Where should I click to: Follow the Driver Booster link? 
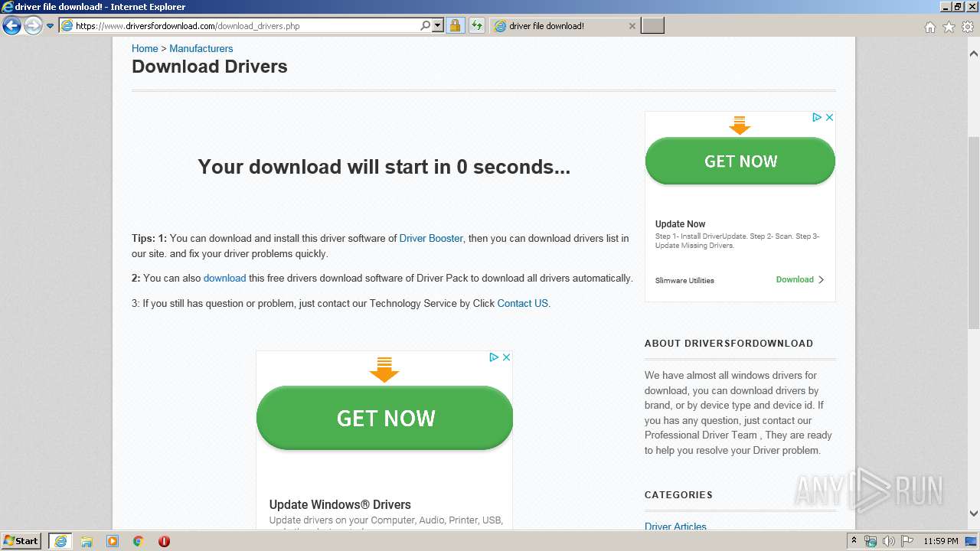click(x=431, y=238)
